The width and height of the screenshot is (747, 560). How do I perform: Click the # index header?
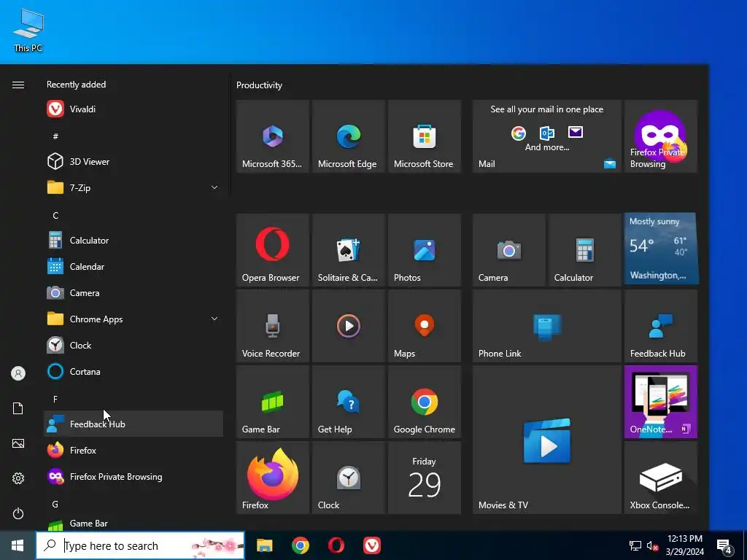coord(55,136)
